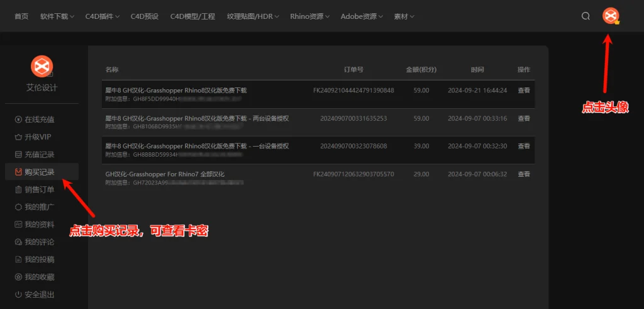The width and height of the screenshot is (644, 309).
Task: Click the 销售订单 clipboard icon
Action: [x=18, y=189]
